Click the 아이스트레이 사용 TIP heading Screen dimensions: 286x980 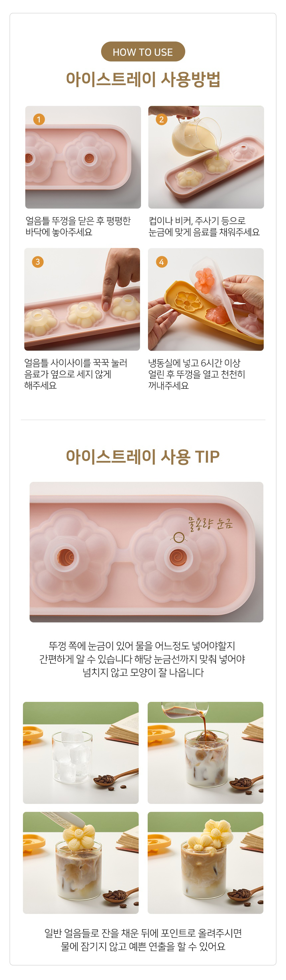pos(143,457)
